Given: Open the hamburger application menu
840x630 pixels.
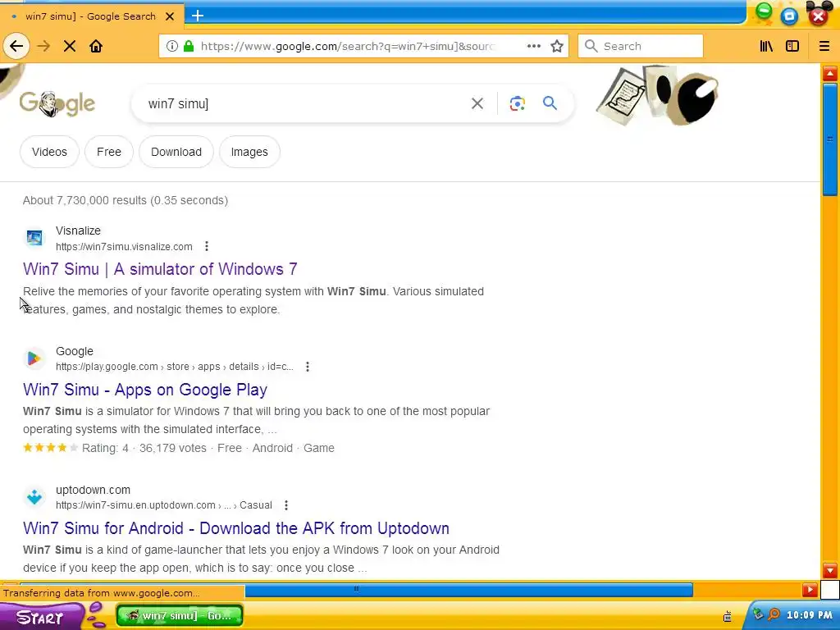Looking at the screenshot, I should point(824,46).
